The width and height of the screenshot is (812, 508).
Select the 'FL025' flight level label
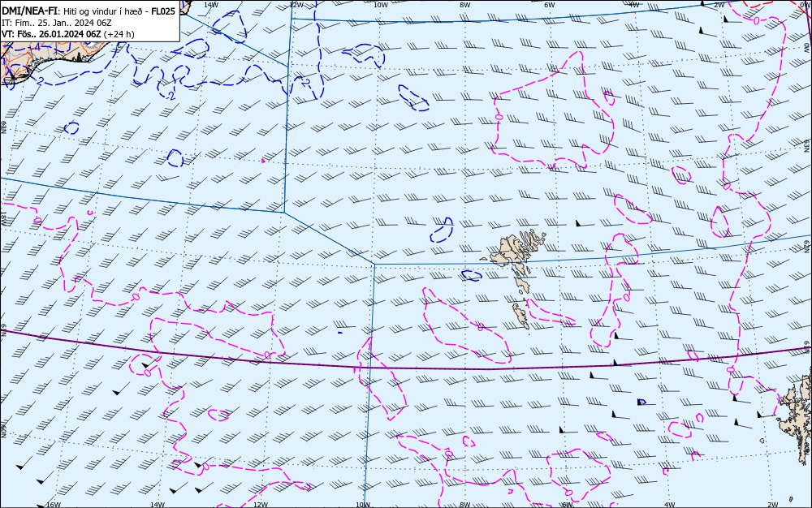[x=163, y=11]
